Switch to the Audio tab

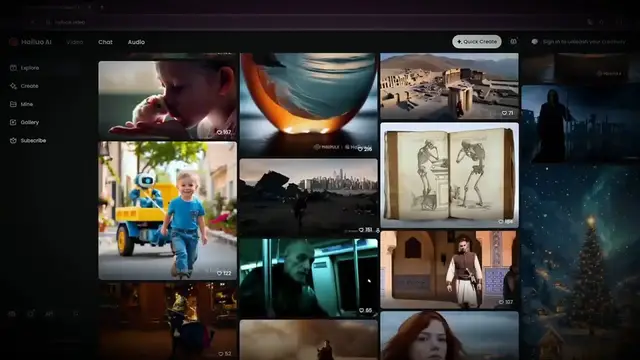[x=136, y=42]
